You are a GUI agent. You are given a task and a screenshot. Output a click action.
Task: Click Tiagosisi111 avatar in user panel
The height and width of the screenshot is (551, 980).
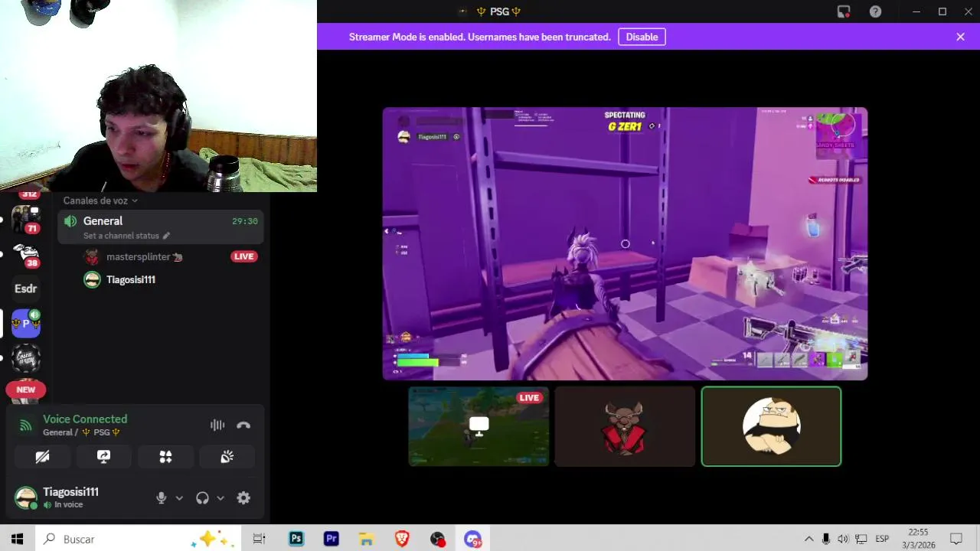(x=26, y=498)
